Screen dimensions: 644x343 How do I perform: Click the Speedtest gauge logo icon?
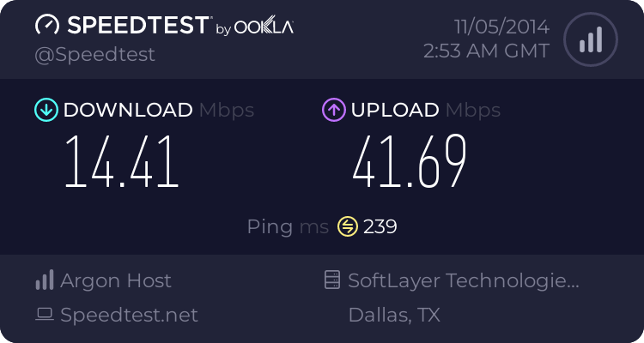point(49,26)
